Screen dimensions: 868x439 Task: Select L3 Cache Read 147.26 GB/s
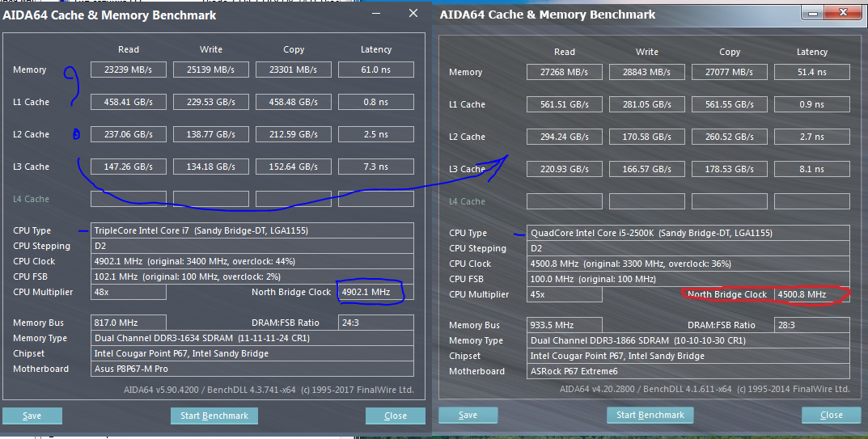(x=129, y=167)
